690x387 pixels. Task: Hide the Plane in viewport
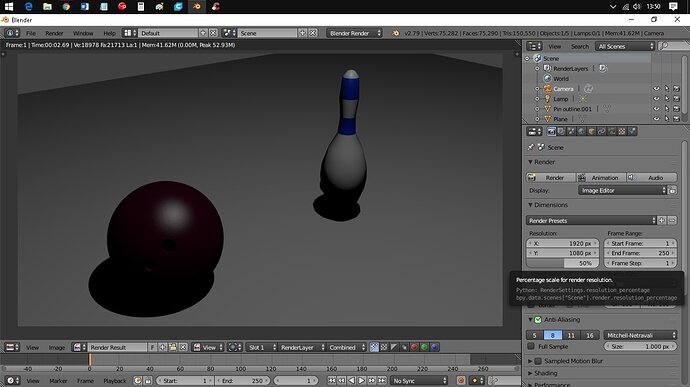657,119
